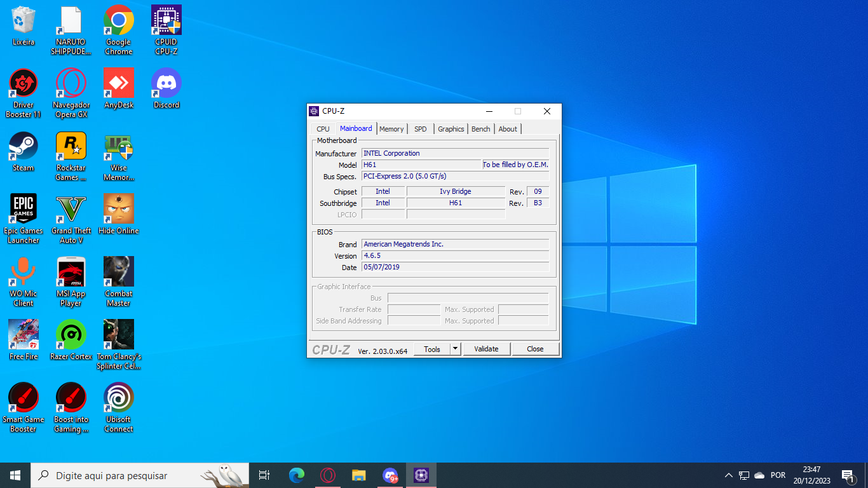Launch Steam from the desktop
868x488 pixels.
point(24,151)
